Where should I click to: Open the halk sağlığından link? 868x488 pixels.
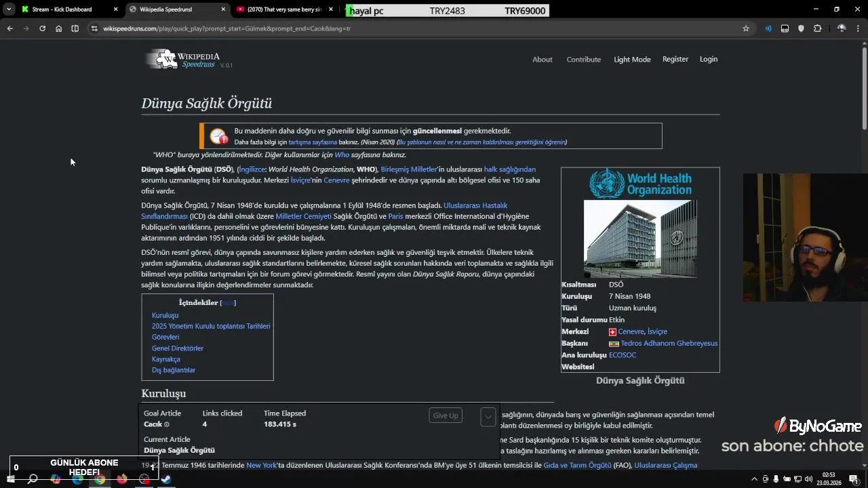pos(509,169)
